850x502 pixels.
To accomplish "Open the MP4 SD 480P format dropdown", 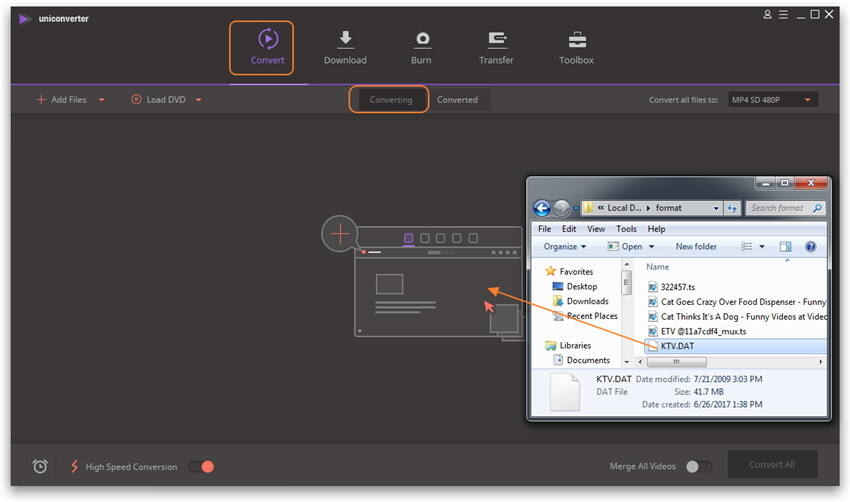I will (772, 100).
